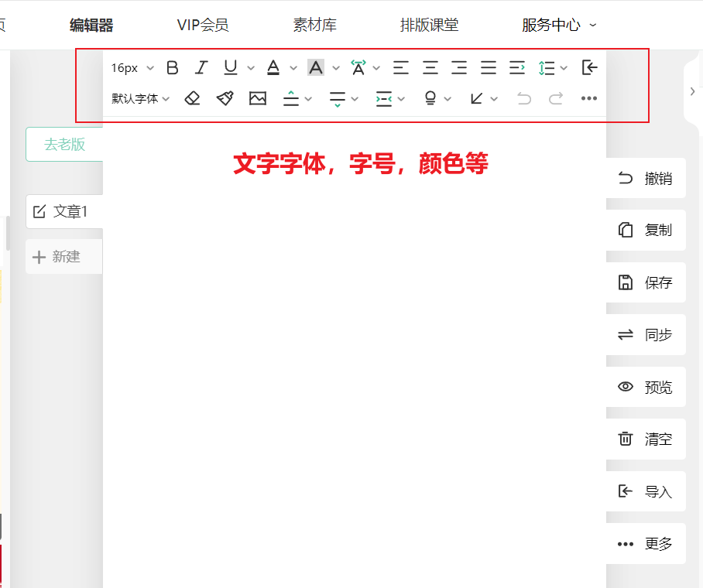Click the 保存 save button
Viewport: 703px width, 588px height.
click(646, 282)
